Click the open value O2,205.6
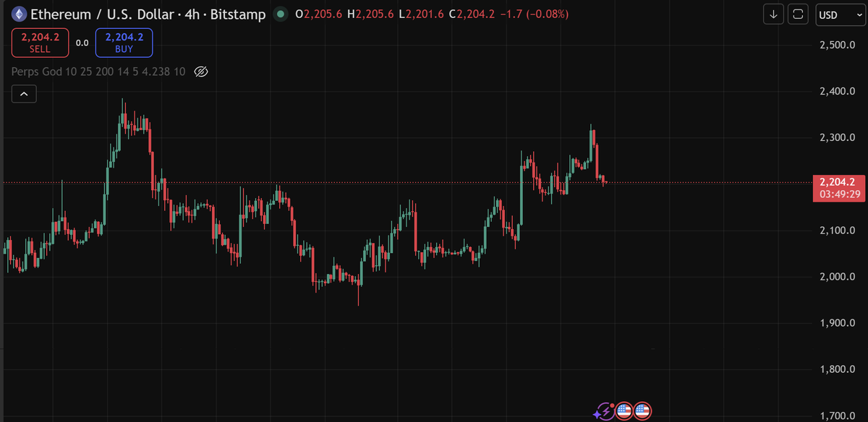This screenshot has height=422, width=868. [x=318, y=14]
